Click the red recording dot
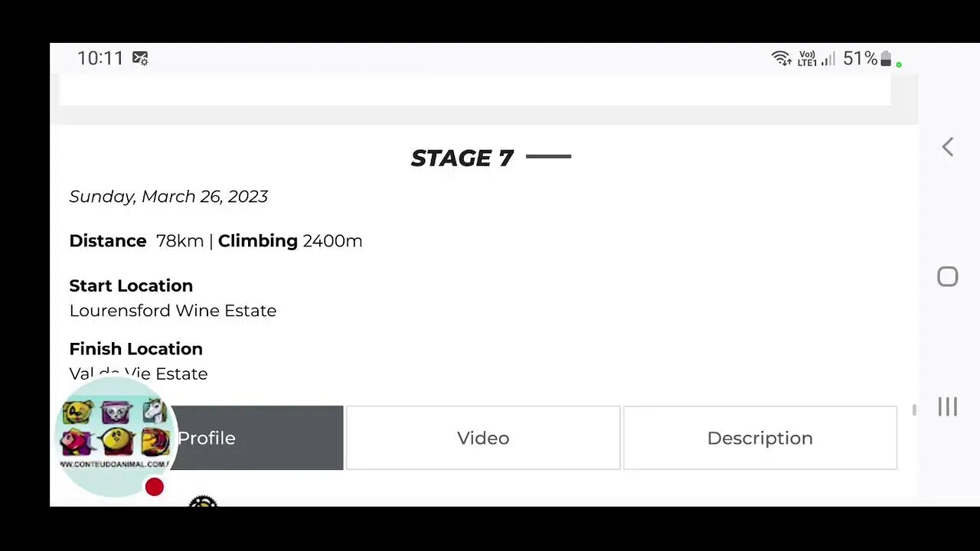Viewport: 980px width, 551px height. coord(155,487)
